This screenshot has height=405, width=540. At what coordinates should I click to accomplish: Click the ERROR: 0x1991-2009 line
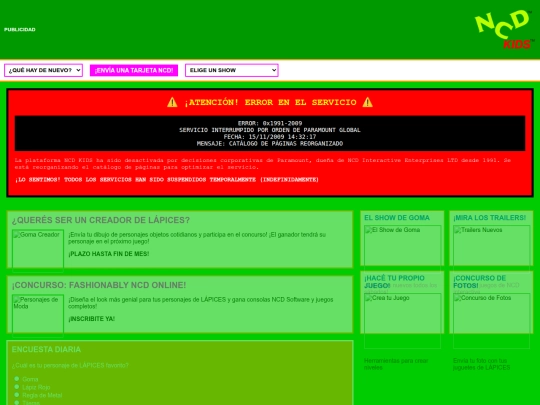coord(270,123)
